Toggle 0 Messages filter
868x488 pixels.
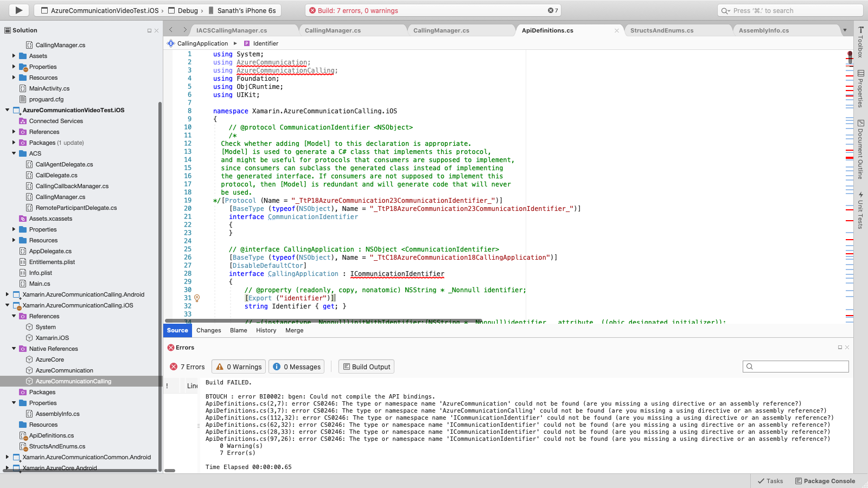(x=297, y=367)
